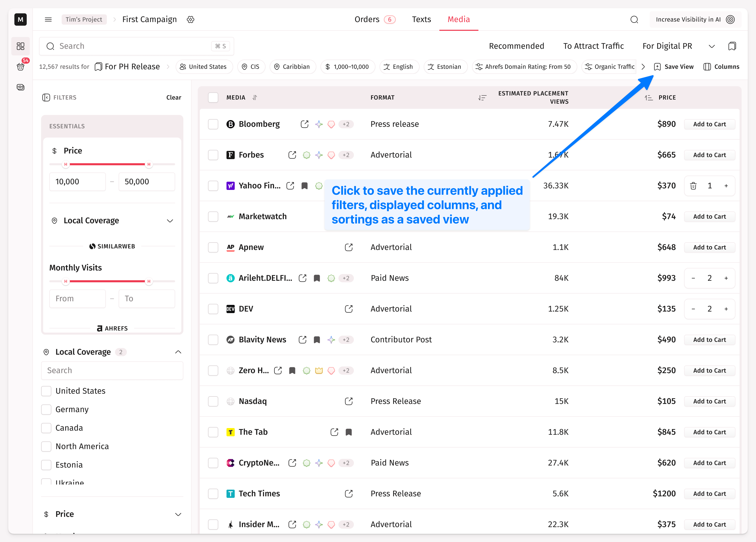756x542 pixels.
Task: Switch to the Texts tab
Action: tap(421, 19)
